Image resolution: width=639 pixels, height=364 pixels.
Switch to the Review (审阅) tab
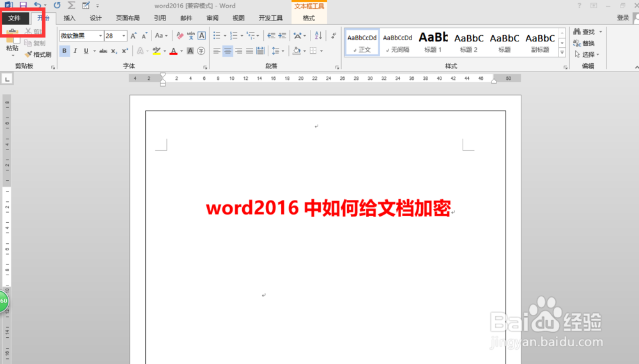[x=212, y=18]
